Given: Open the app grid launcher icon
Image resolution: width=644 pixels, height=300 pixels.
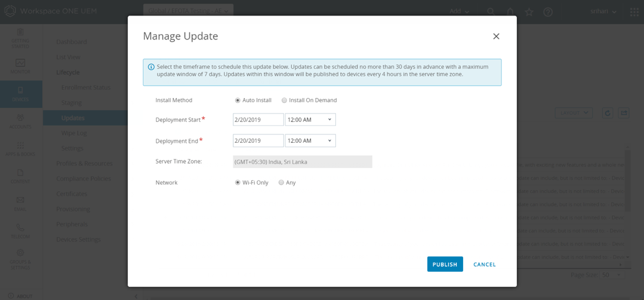Looking at the screenshot, I should 634,12.
